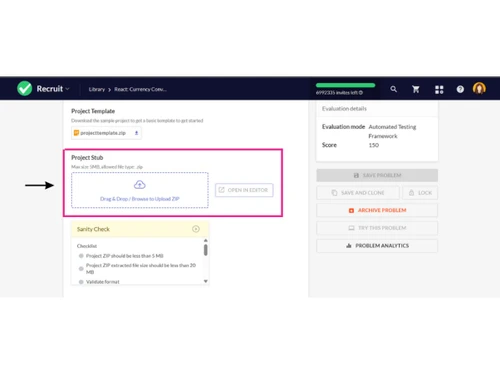Click the Recruit green checkmark logo
The height and width of the screenshot is (375, 500).
point(25,89)
